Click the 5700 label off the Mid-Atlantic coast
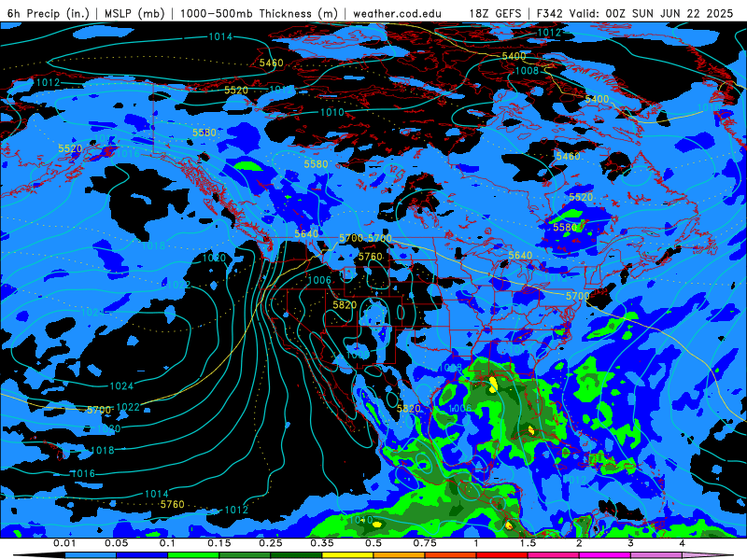The height and width of the screenshot is (560, 747). point(577,296)
